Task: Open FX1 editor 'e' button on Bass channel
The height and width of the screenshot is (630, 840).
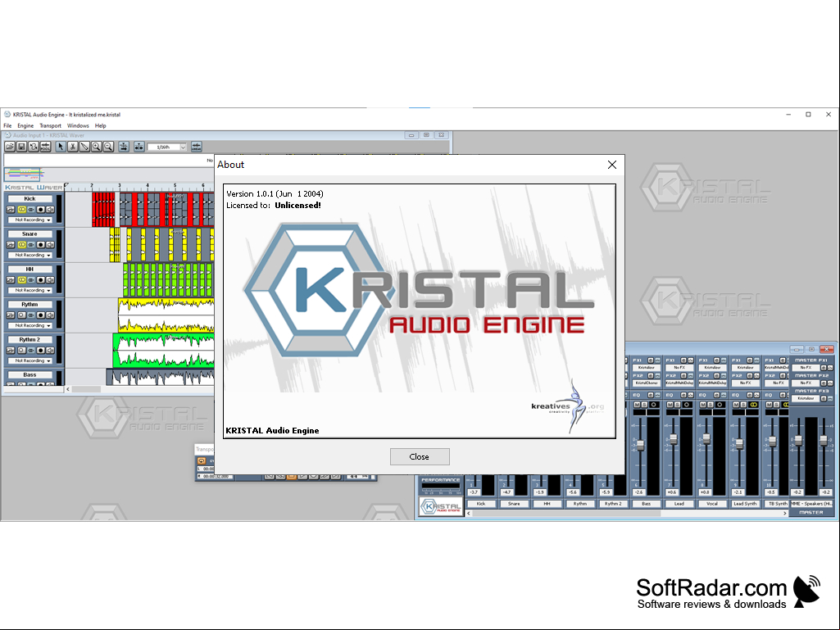Action: tap(651, 360)
